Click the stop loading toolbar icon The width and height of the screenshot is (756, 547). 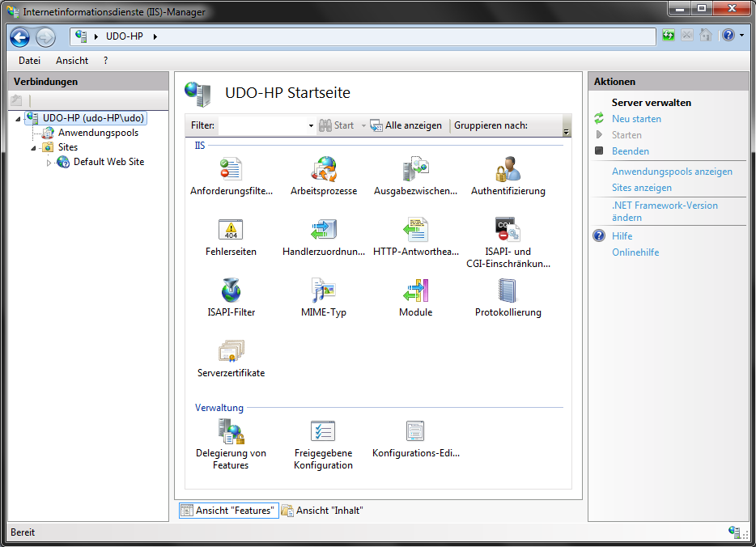click(687, 35)
